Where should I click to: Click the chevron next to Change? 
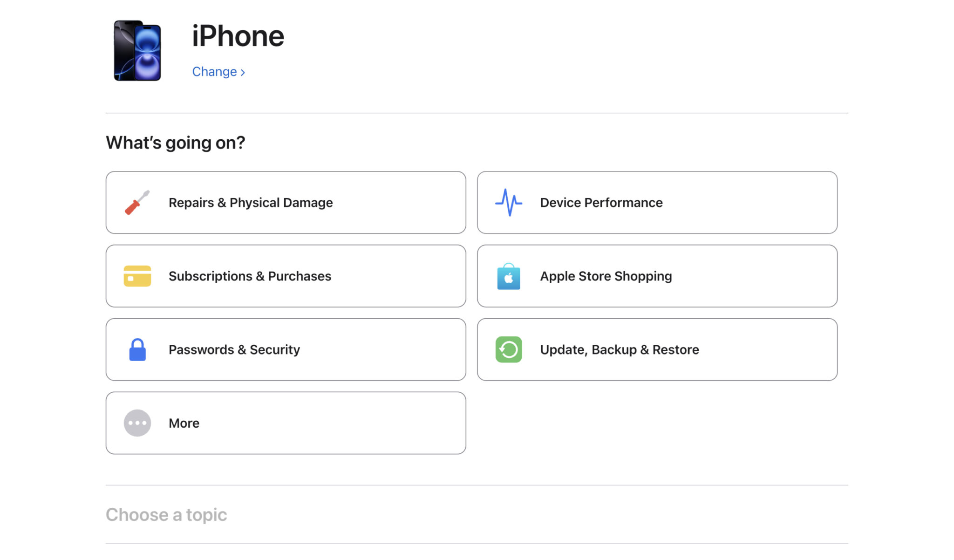(243, 72)
